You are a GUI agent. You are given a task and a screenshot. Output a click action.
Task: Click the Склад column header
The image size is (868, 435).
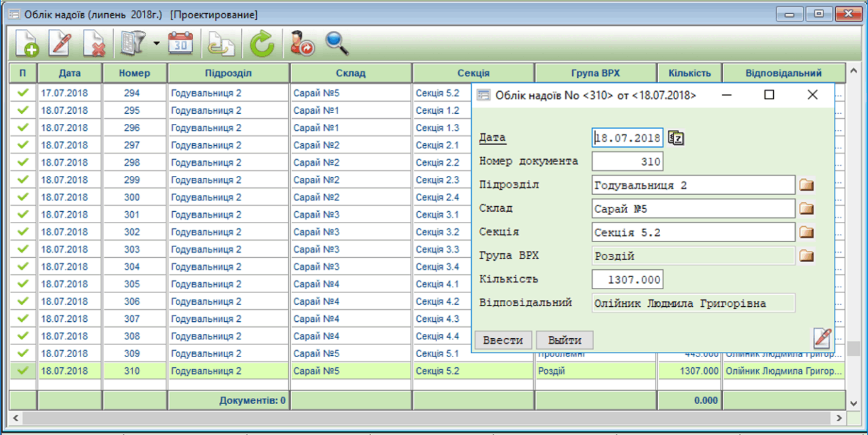(350, 73)
